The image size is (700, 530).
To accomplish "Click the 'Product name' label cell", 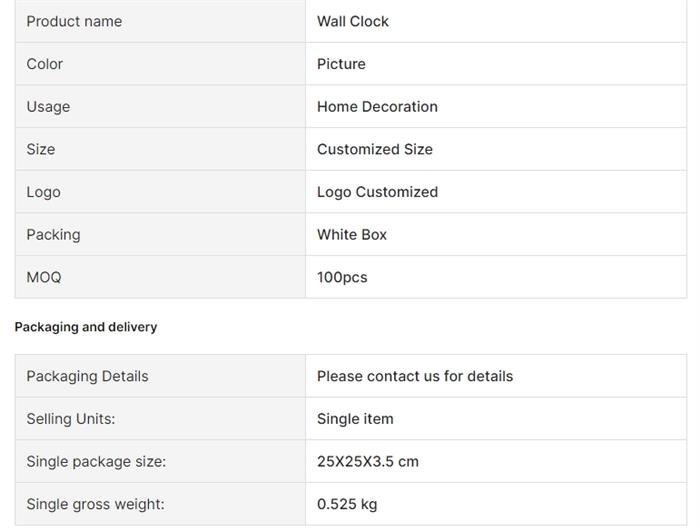I will coord(74,21).
